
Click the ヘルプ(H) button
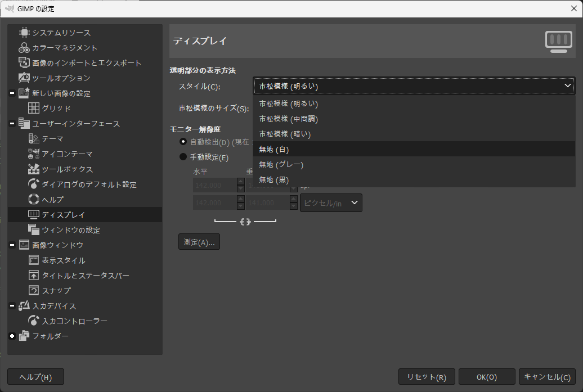pos(35,377)
